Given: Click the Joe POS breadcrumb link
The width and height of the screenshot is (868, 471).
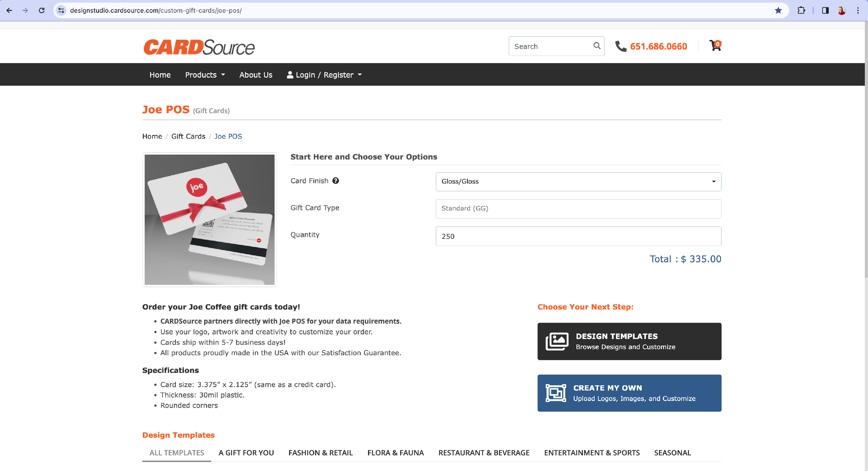Looking at the screenshot, I should (228, 136).
